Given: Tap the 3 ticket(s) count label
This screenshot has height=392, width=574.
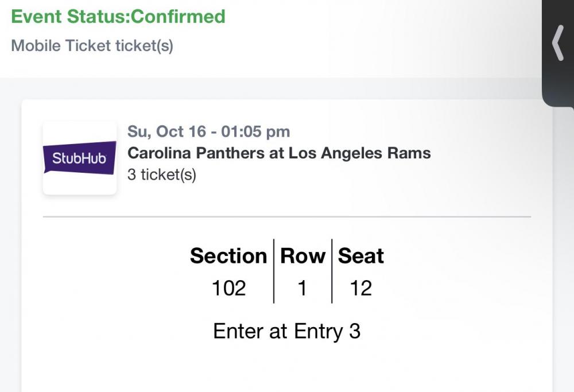Looking at the screenshot, I should 162,174.
